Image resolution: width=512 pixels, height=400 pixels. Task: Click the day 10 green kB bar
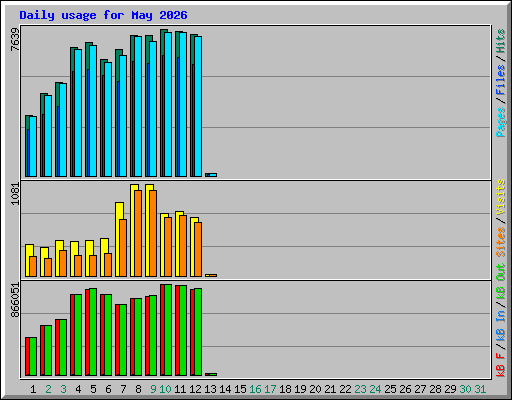(x=168, y=330)
